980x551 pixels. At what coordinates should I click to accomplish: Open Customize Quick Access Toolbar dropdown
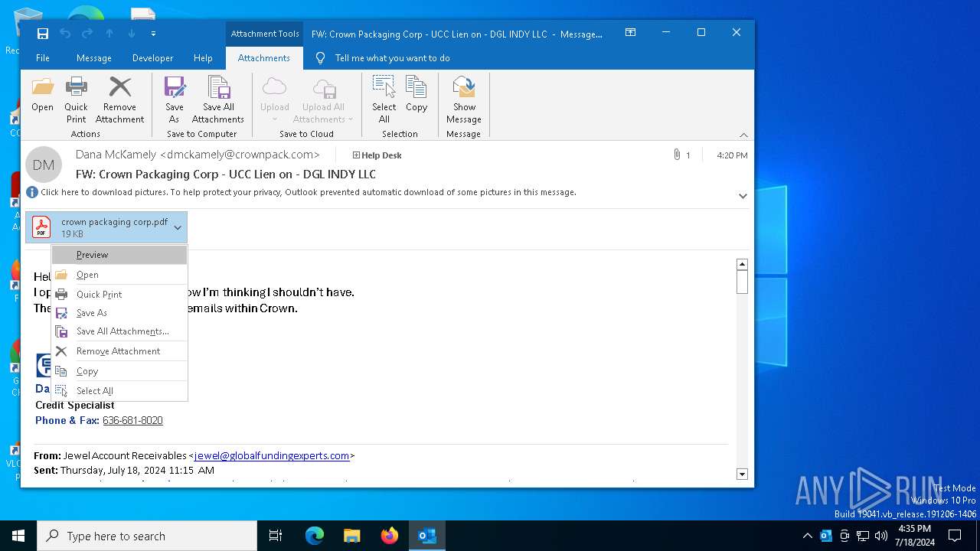[x=153, y=34]
